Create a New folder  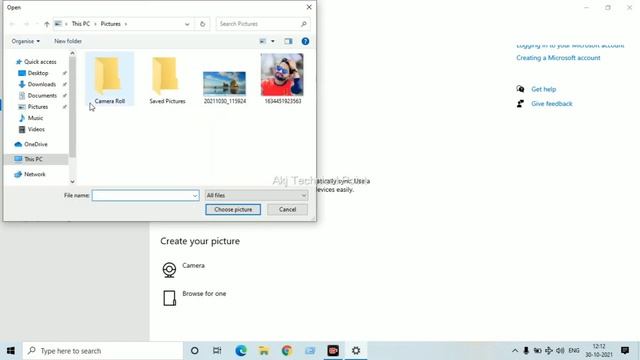[x=68, y=41]
